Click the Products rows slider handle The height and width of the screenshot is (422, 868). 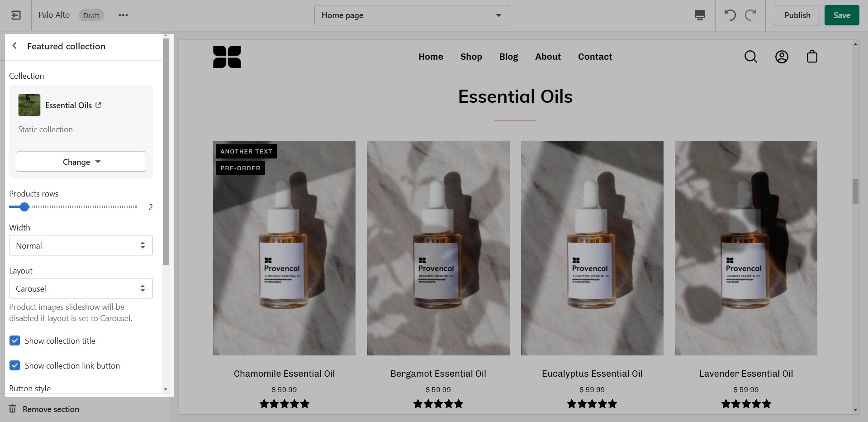24,207
